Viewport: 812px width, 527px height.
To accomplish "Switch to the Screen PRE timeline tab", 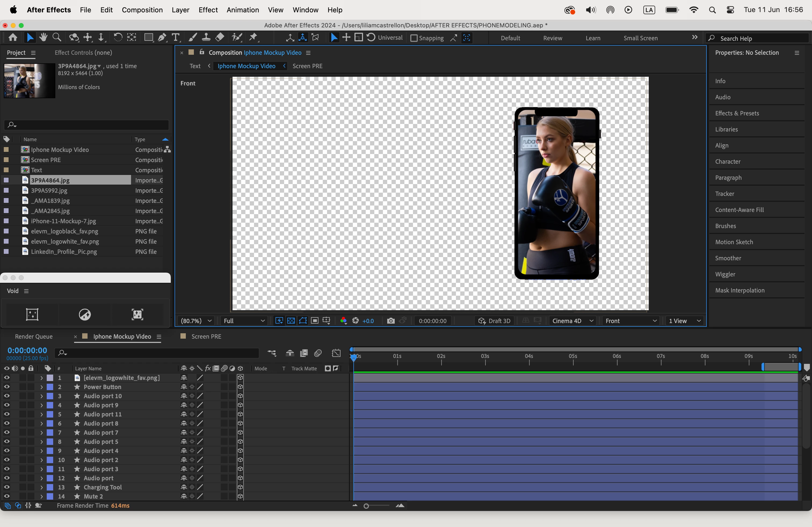I will pos(206,336).
